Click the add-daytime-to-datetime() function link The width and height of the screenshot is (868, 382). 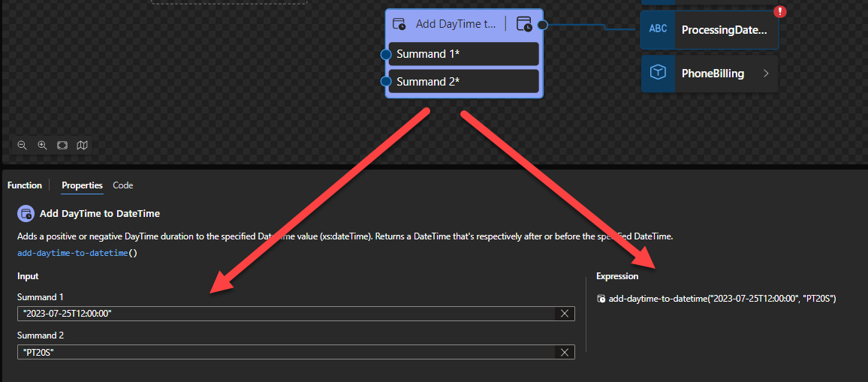click(77, 253)
